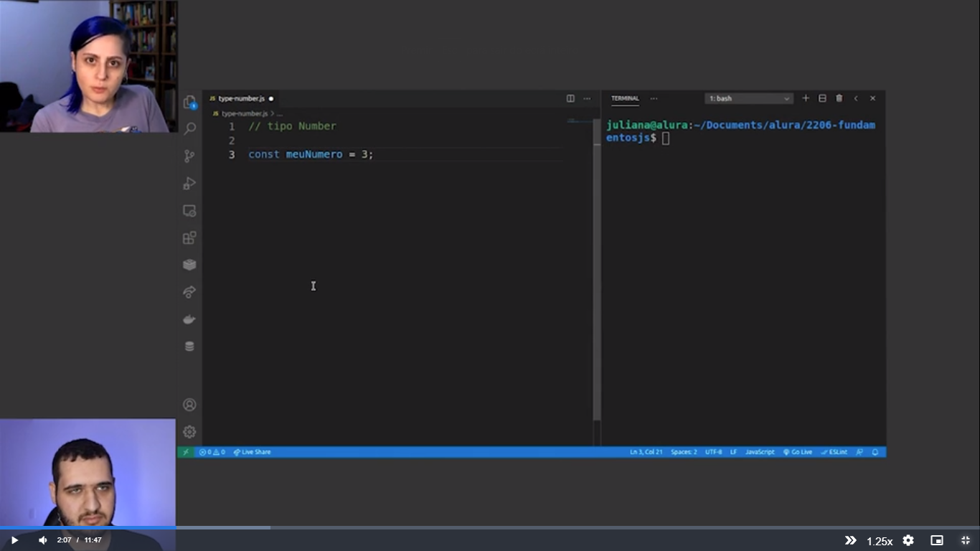
Task: Select the type-number.js editor tab
Action: (x=241, y=98)
